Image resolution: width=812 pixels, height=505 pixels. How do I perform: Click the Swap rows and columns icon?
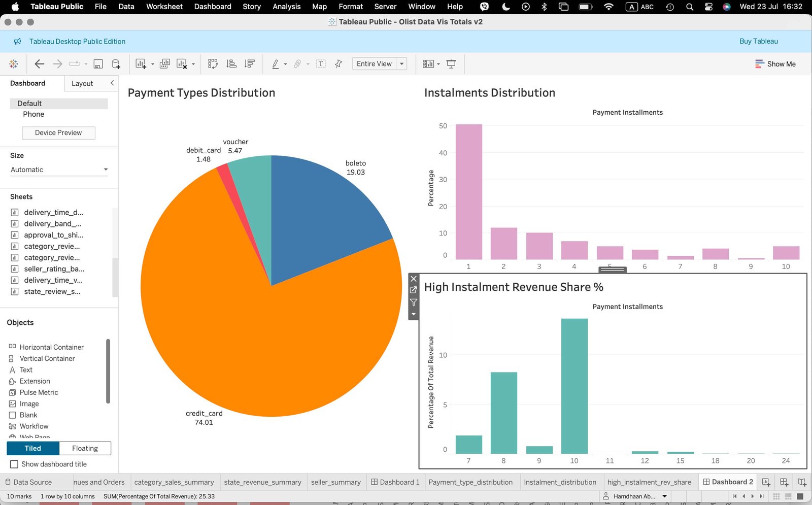coord(213,64)
